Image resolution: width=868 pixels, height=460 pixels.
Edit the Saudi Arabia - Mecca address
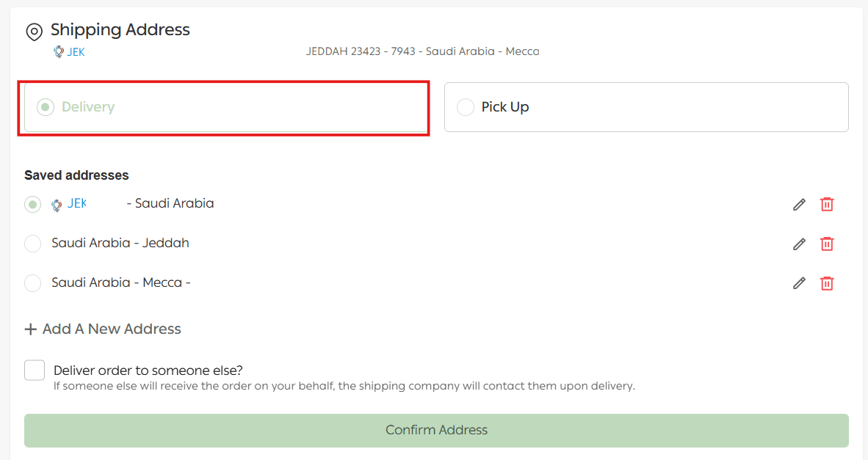[x=799, y=283]
